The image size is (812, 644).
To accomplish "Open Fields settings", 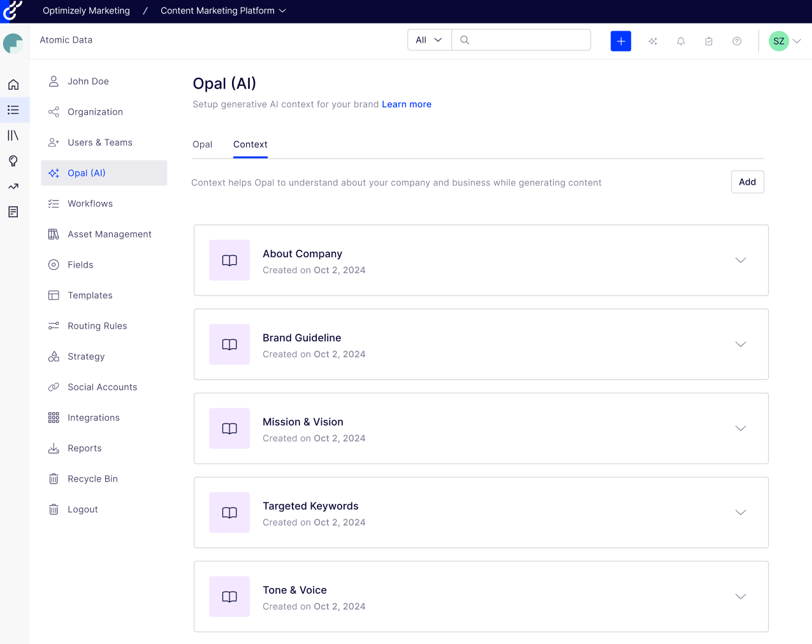I will (x=104, y=265).
